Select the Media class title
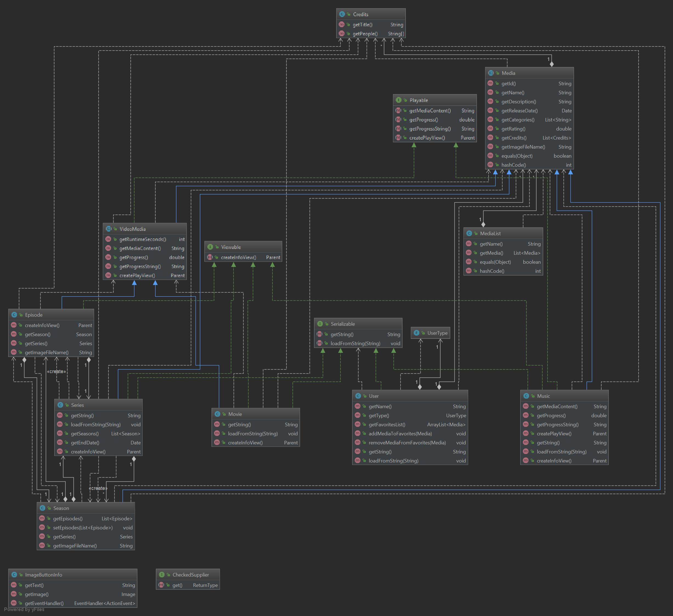 [x=508, y=73]
